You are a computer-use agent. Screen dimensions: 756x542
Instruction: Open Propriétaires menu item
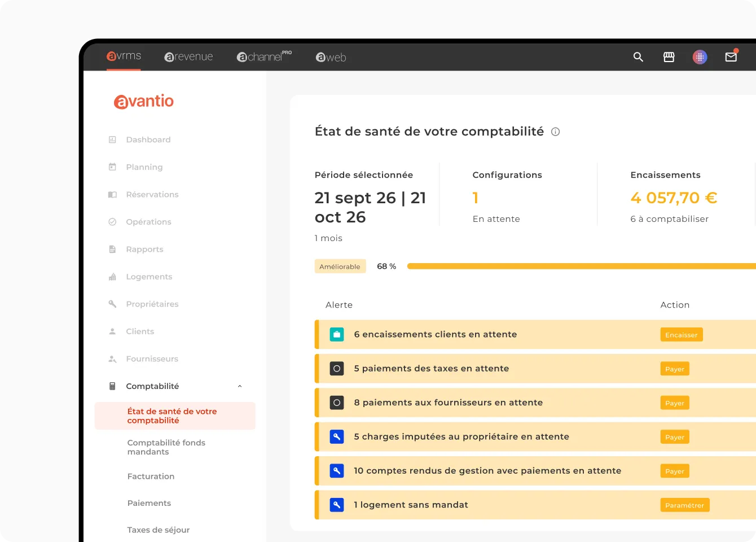coord(152,304)
